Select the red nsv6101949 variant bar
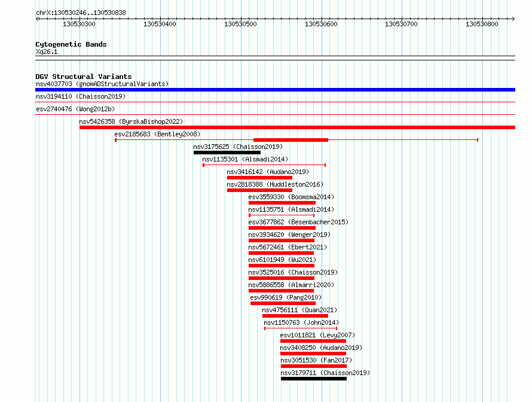 point(282,266)
